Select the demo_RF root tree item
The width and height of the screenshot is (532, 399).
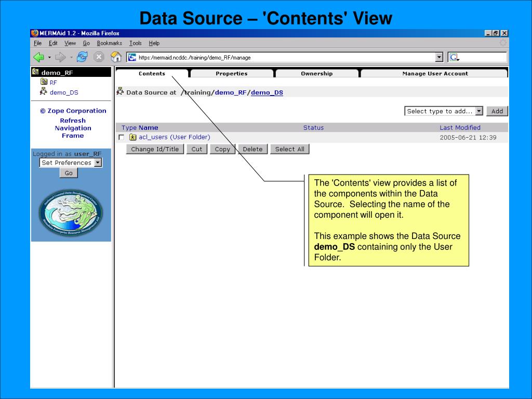pyautogui.click(x=57, y=72)
